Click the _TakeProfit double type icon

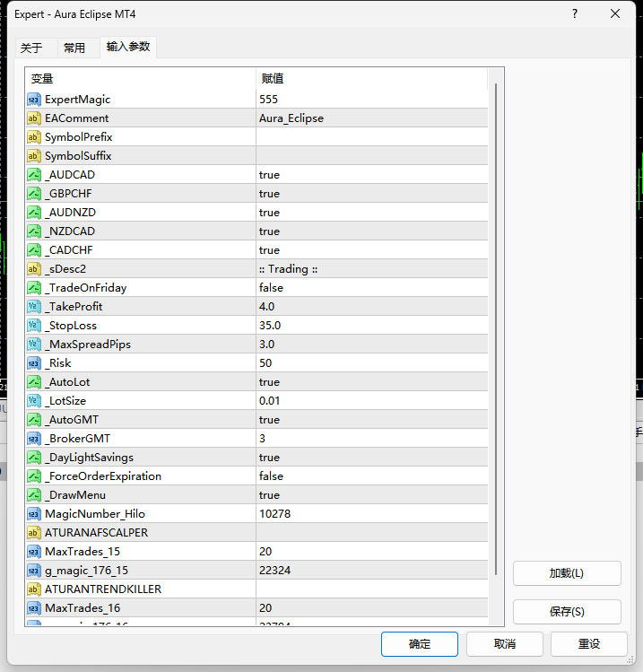pos(34,307)
